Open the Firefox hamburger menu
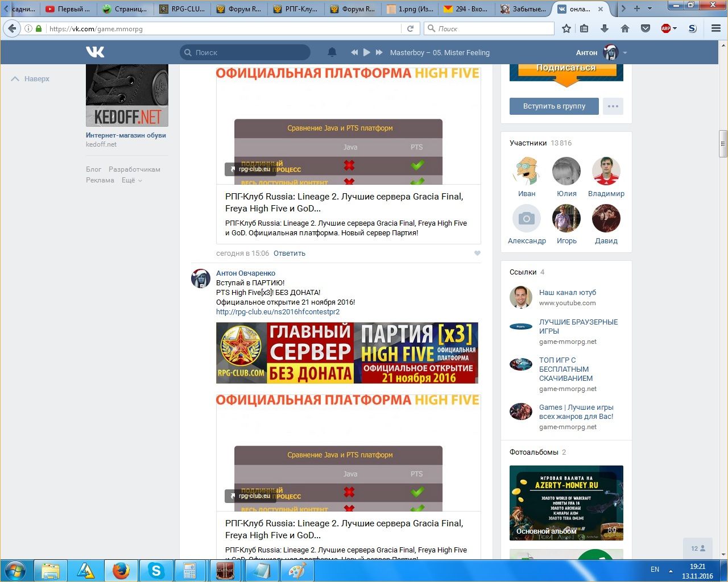This screenshot has height=582, width=728. tap(716, 28)
